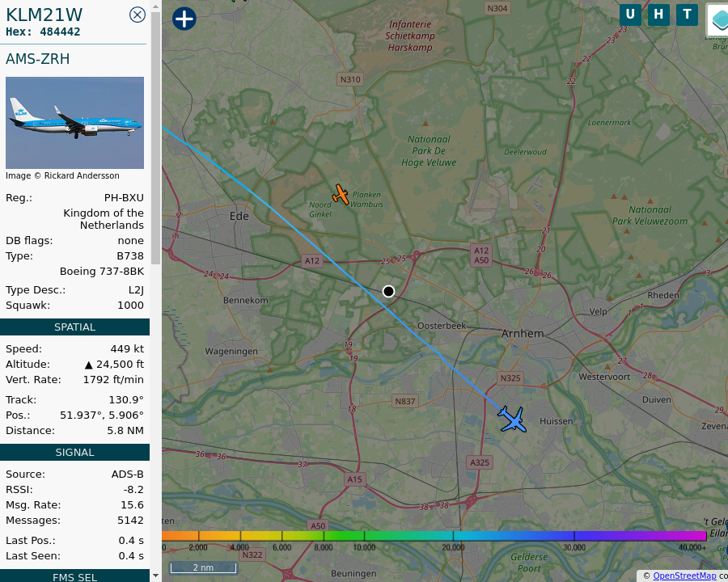Viewport: 728px width, 582px height.
Task: Click the FMS SEL section header
Action: [74, 577]
